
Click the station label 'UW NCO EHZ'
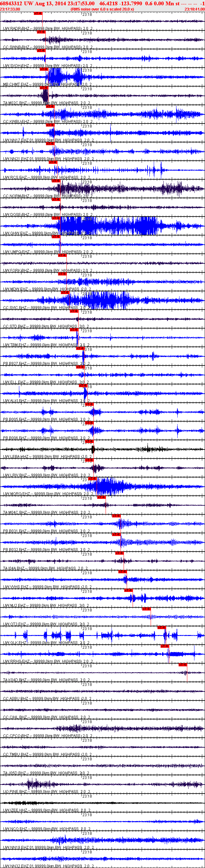(x=15, y=829)
